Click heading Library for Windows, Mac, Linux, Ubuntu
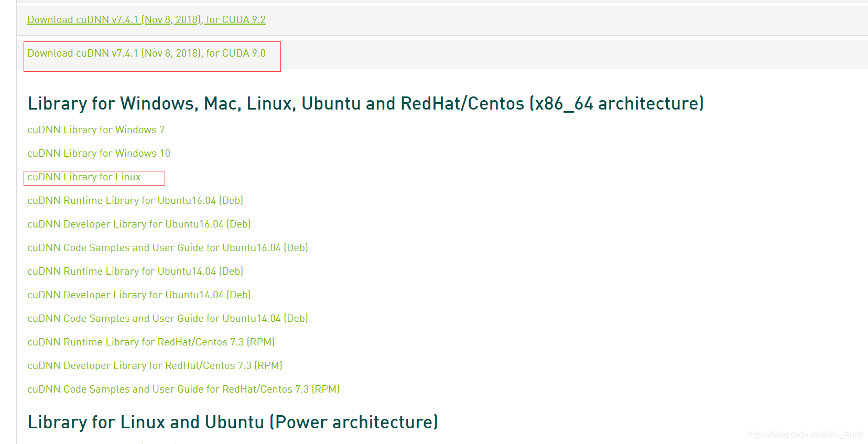This screenshot has width=868, height=444. click(x=365, y=104)
